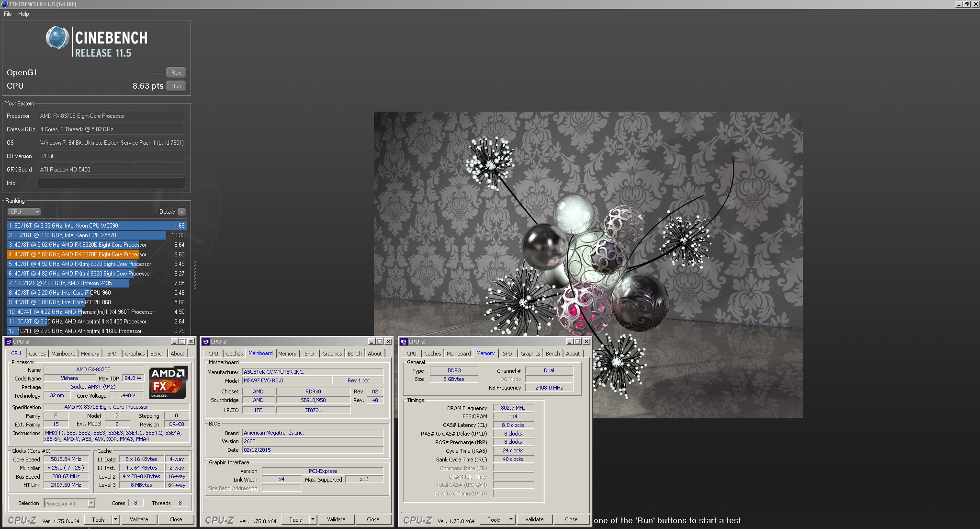The width and height of the screenshot is (980, 529).
Task: Click Validate in the CPU tab window
Action: [x=139, y=519]
